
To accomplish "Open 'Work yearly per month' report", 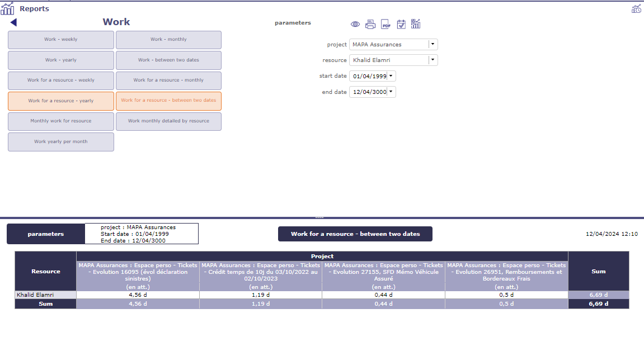I will pyautogui.click(x=61, y=142).
